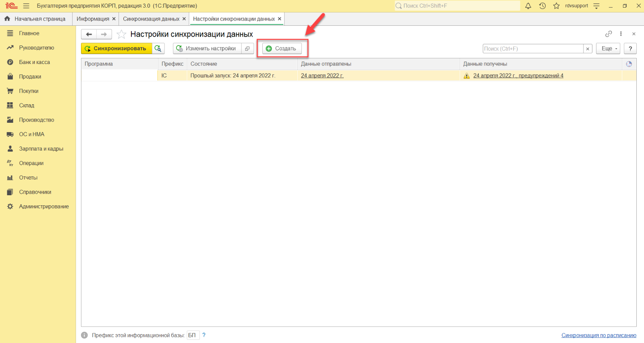This screenshot has height=343, width=644.
Task: Open the Еще dropdown menu
Action: coord(608,48)
